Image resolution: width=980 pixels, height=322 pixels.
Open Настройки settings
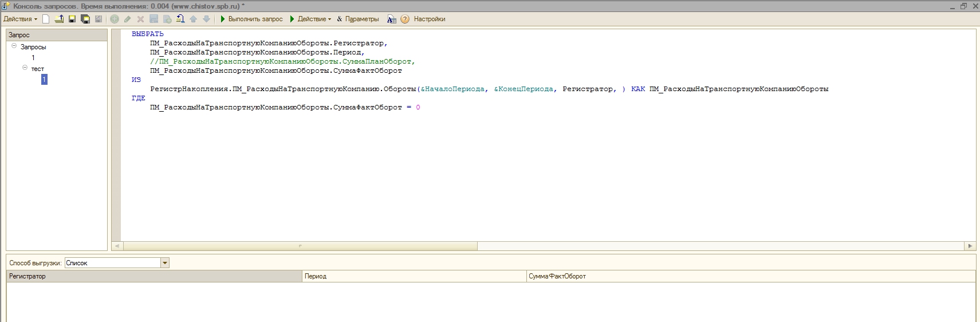click(429, 19)
